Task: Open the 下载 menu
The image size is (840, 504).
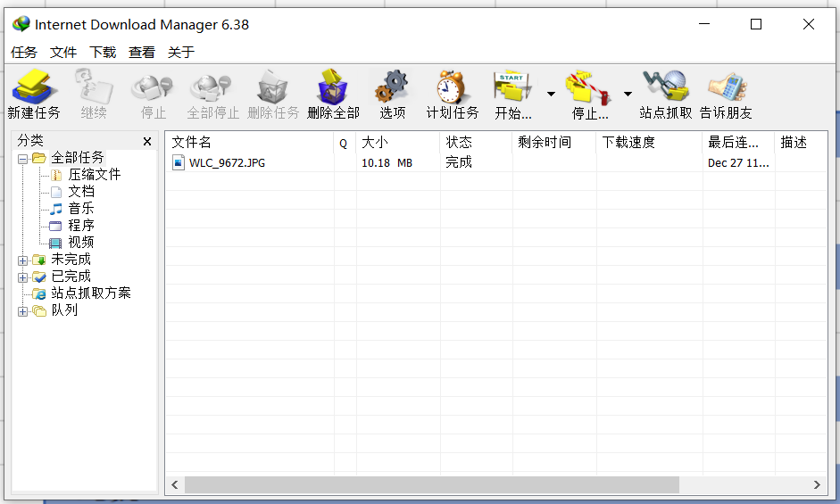Action: click(x=103, y=52)
